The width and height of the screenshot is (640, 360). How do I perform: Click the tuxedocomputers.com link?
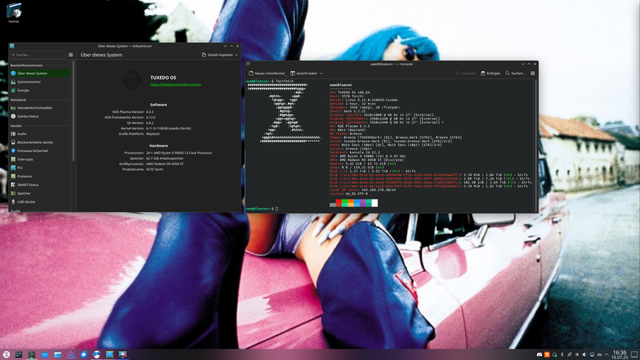pyautogui.click(x=176, y=84)
